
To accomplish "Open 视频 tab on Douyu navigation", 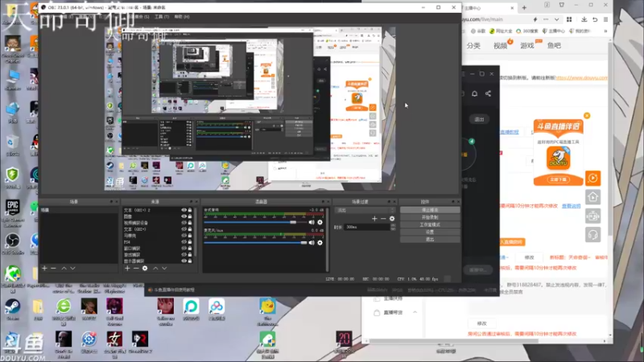I will click(500, 46).
